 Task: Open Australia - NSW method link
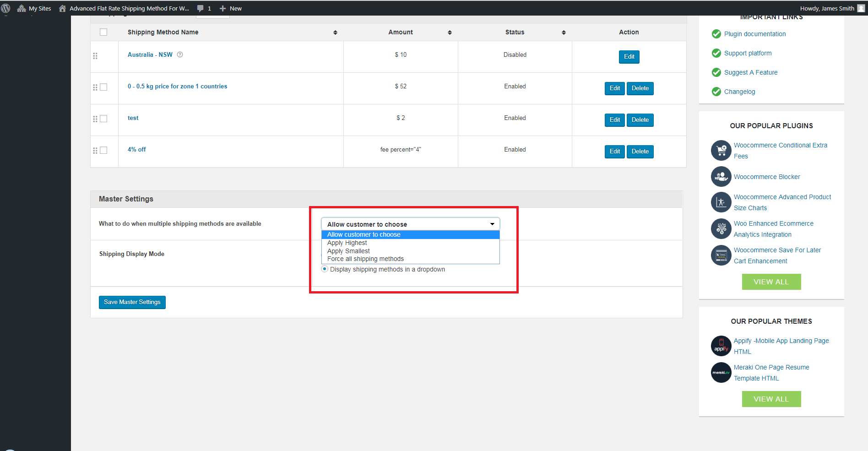click(x=150, y=54)
